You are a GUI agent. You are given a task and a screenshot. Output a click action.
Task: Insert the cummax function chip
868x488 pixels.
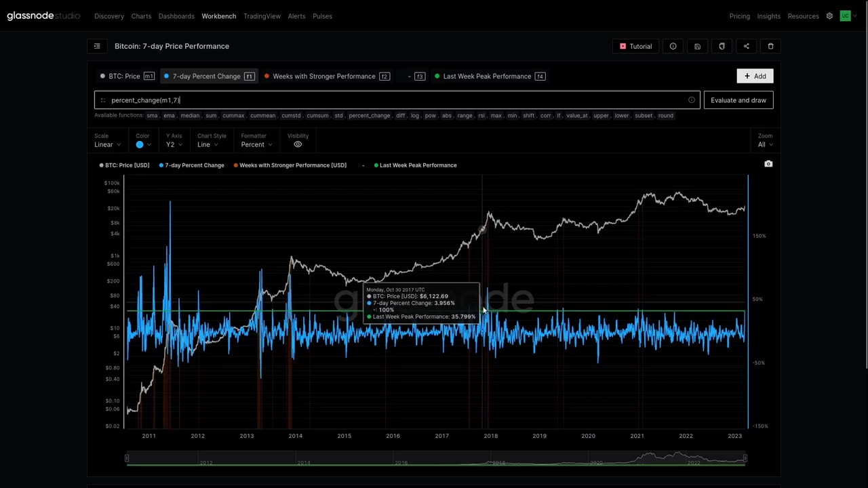233,116
